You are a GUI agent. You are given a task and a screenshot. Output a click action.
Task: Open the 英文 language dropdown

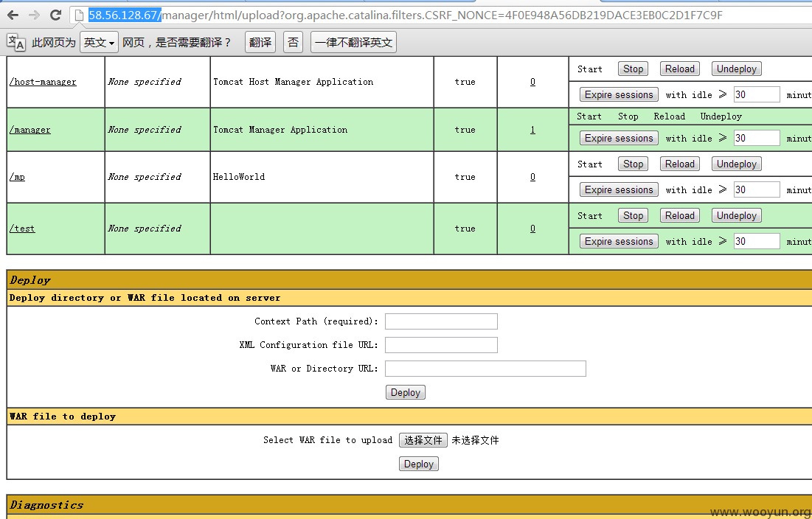99,43
